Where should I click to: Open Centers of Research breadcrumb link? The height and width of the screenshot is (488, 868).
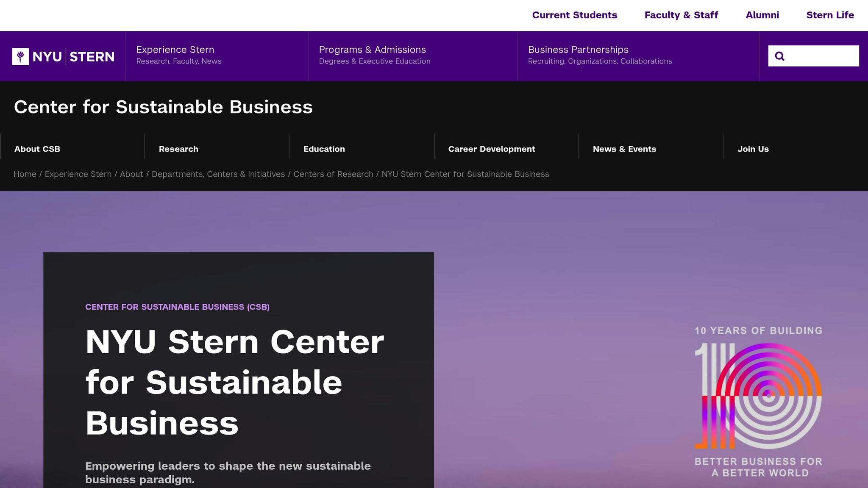coord(333,174)
